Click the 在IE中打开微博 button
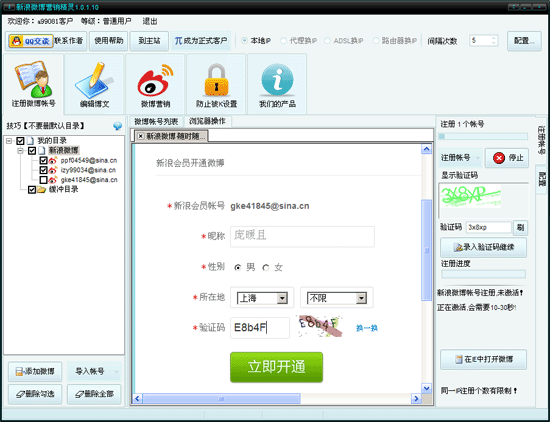The image size is (550, 422). pyautogui.click(x=483, y=360)
